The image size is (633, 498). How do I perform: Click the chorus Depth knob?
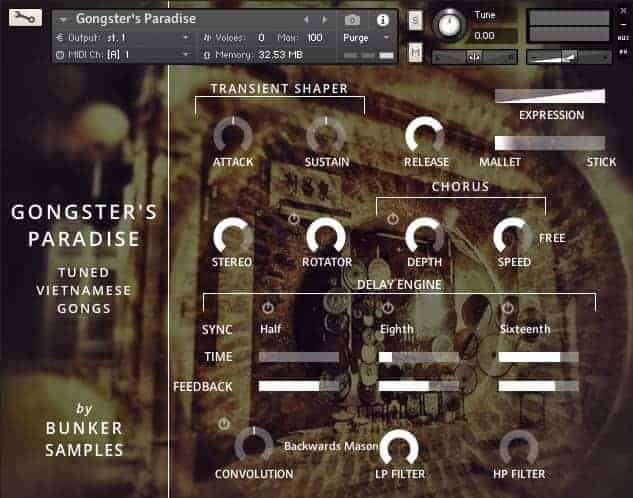[425, 236]
